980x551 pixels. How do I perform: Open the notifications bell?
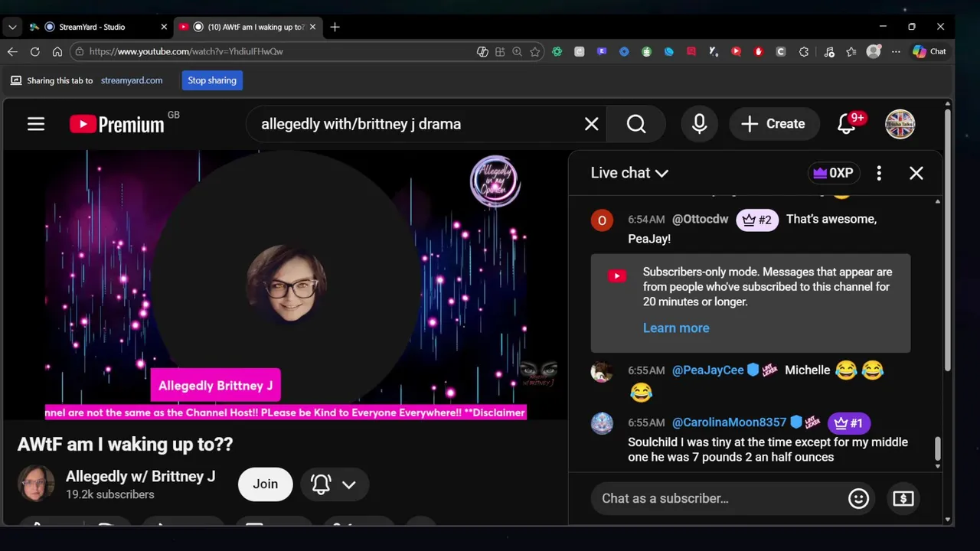847,124
